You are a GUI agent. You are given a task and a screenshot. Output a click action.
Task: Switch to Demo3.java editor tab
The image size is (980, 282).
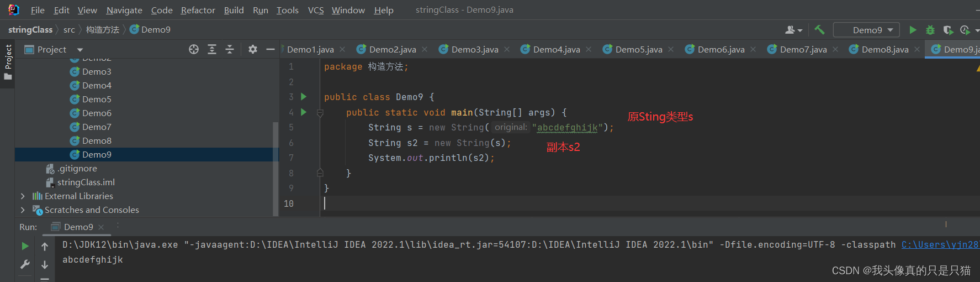(x=475, y=49)
